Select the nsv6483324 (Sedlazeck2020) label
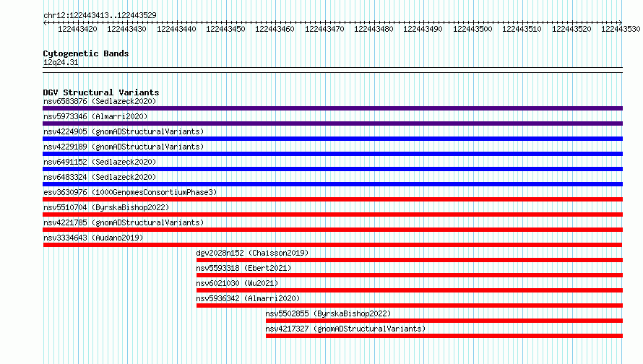Screen dimensions: 643x364 100,177
